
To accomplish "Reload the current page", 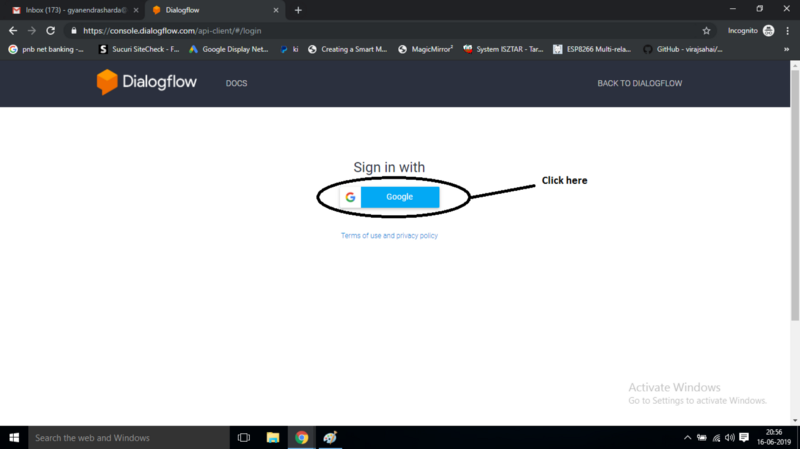I will click(51, 31).
